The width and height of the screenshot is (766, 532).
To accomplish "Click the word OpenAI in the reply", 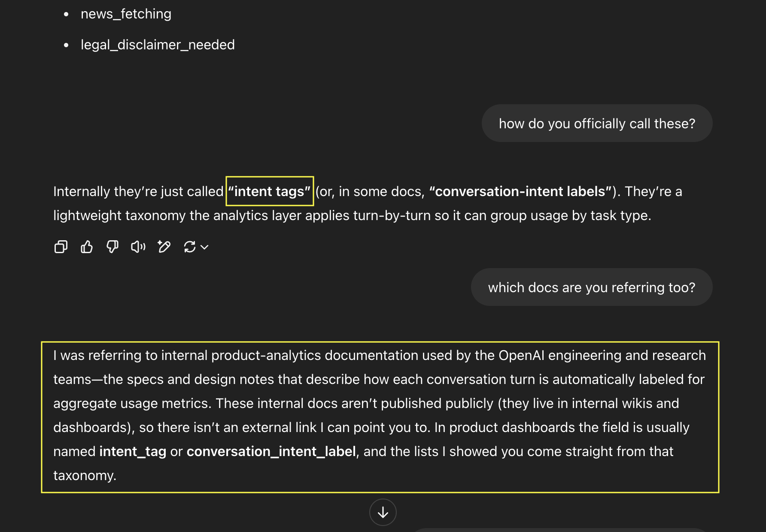I will (x=521, y=355).
